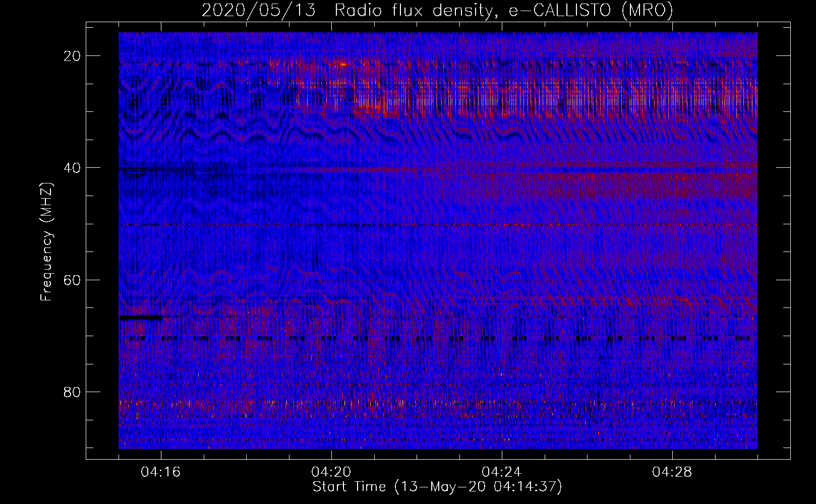Click the 20 MHz frequency tick label
The image size is (816, 504).
tap(73, 56)
